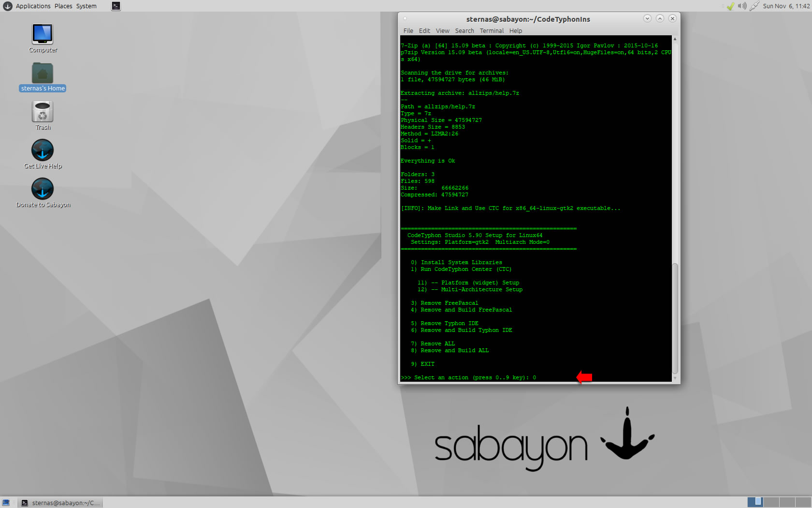Viewport: 812px width, 508px height.
Task: Click the 'Remove and Build Typhon IDE' line
Action: [462, 330]
